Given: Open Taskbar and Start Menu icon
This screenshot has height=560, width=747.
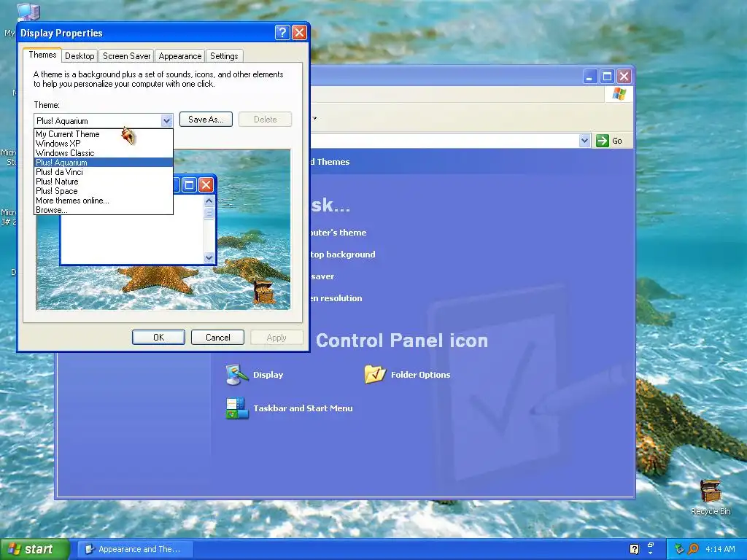Looking at the screenshot, I should 237,408.
